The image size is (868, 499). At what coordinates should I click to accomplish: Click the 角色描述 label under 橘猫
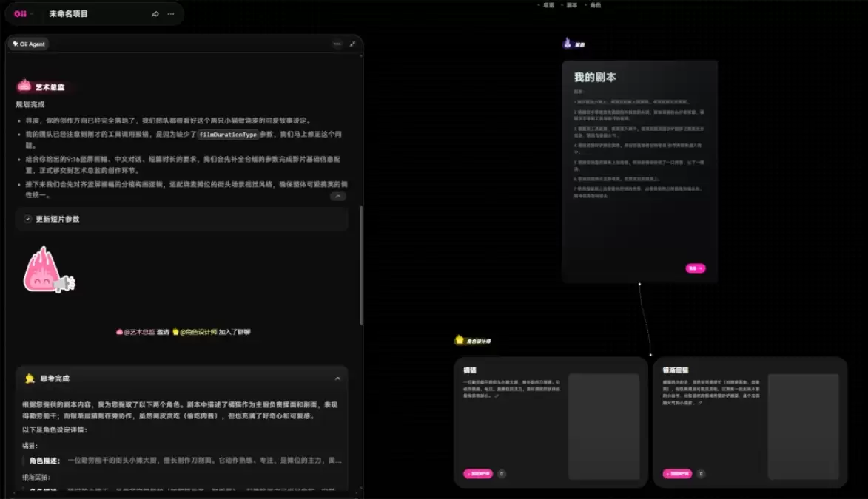click(x=44, y=461)
